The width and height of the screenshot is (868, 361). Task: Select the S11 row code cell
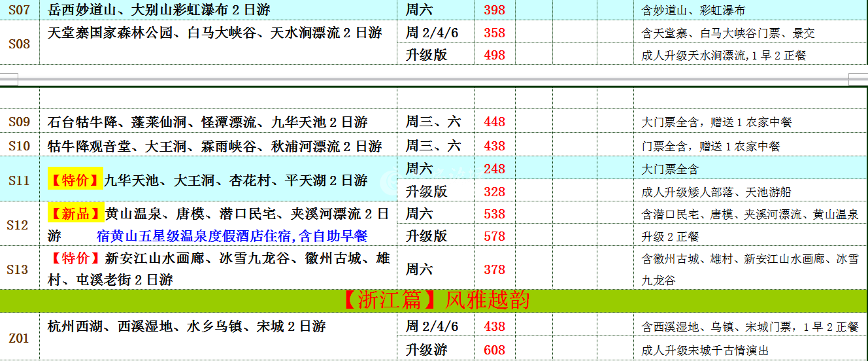click(19, 180)
